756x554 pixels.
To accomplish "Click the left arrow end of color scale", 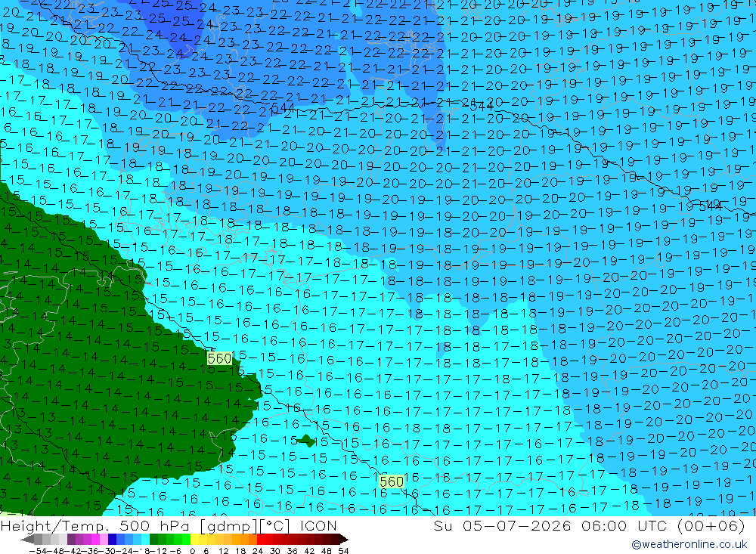I will 27,540.
